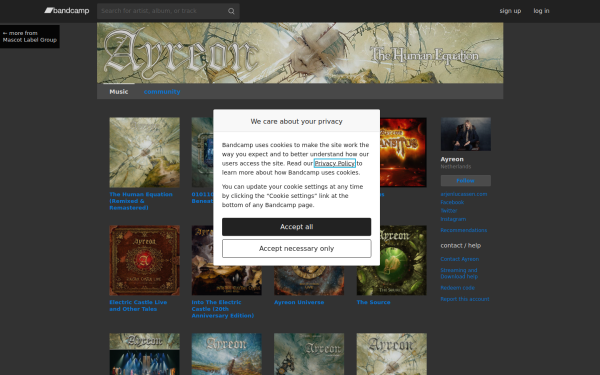Viewport: 600px width, 375px height.
Task: Open Streaming and Download help
Action: (x=459, y=273)
